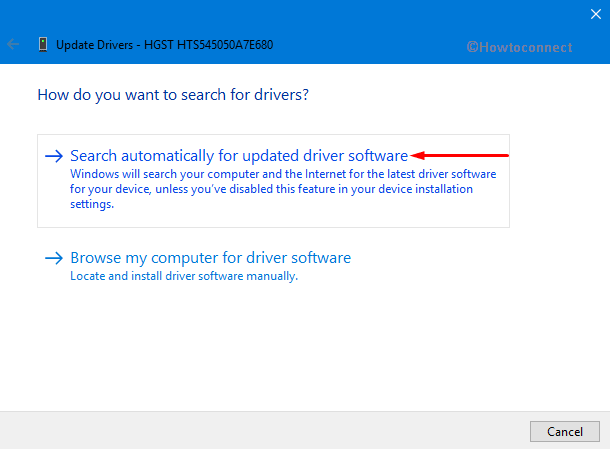Screen dimensions: 610x449
Task: Click the text 'Locate and install driver software manually.'
Action: (184, 276)
